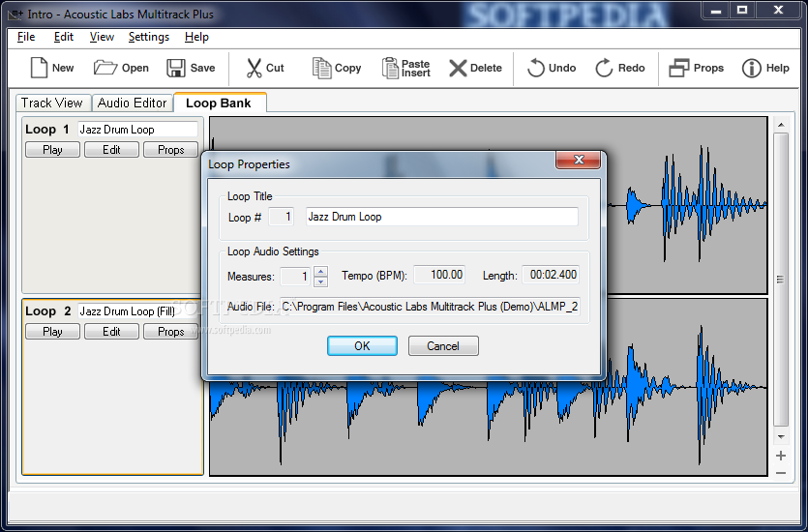Play Loop 2 Jazz Drum Loop (Fill)
Viewport: 808px width, 532px height.
point(52,332)
